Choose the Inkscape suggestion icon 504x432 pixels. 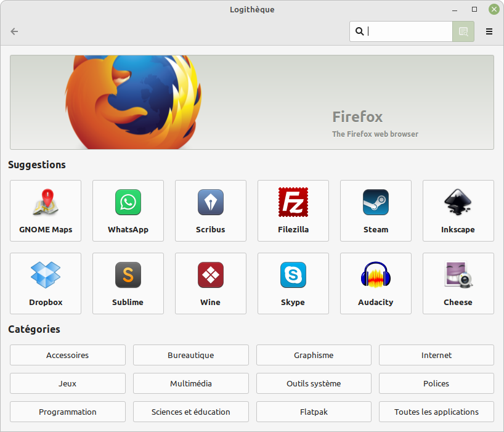point(458,202)
